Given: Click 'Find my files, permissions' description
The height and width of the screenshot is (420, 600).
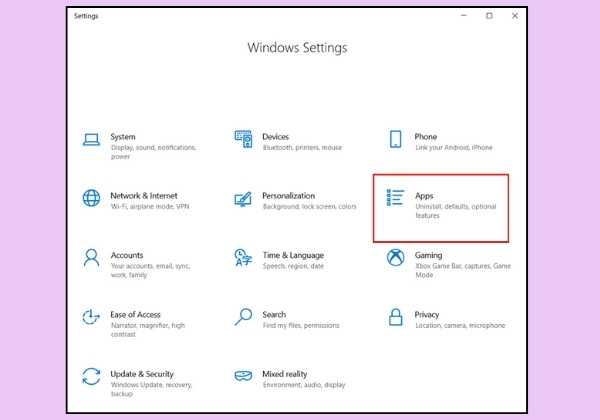Looking at the screenshot, I should click(301, 326).
